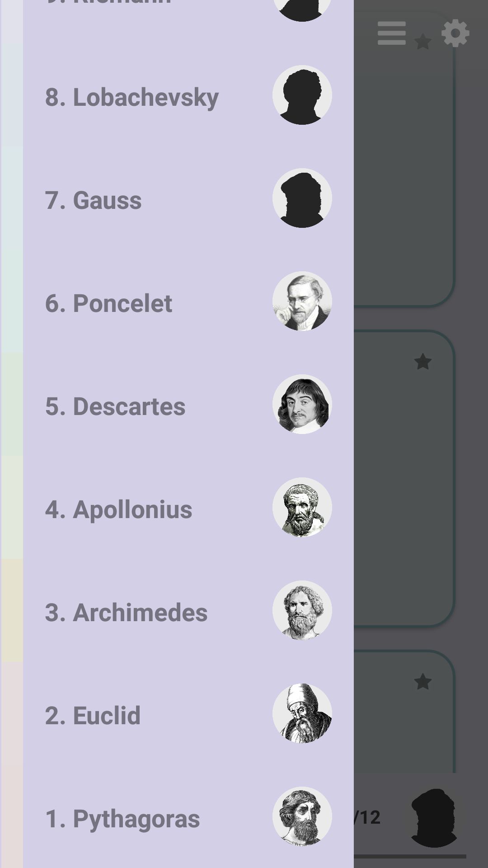Open the '5. Descartes' entry

point(115,406)
